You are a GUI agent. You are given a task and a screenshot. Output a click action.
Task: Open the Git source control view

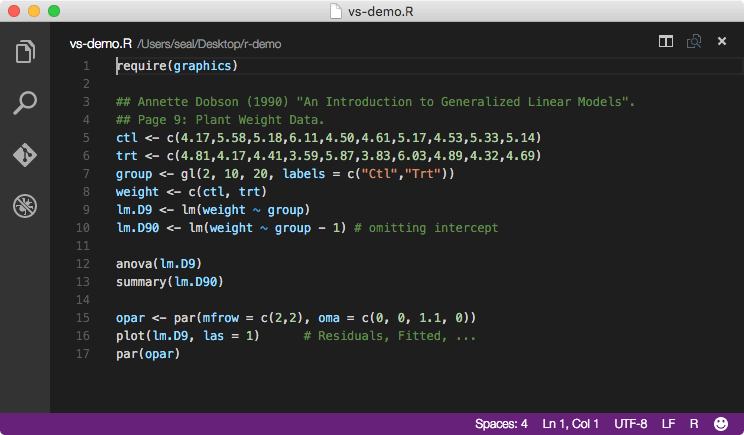[25, 155]
